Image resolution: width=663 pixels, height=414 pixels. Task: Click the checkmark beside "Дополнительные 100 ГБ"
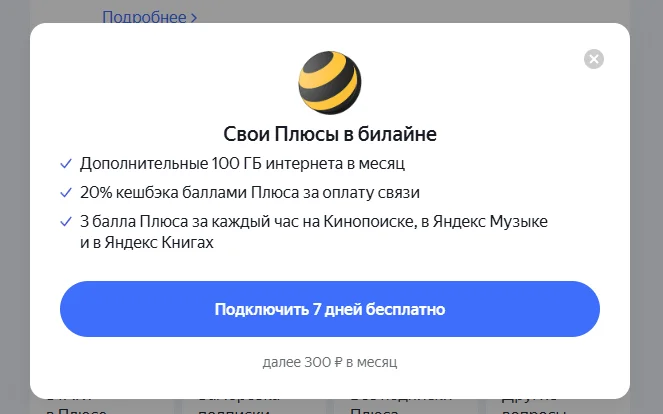66,164
